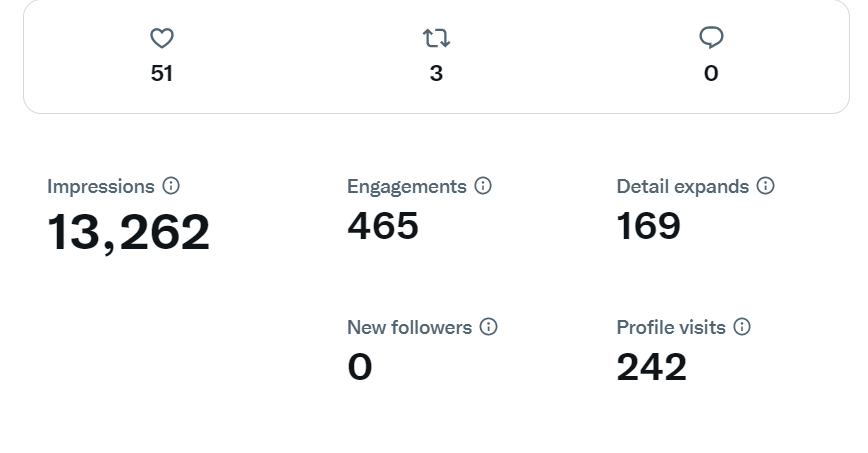Open the Engagements info icon
Viewport: 868px width, 453px height.
pos(483,186)
